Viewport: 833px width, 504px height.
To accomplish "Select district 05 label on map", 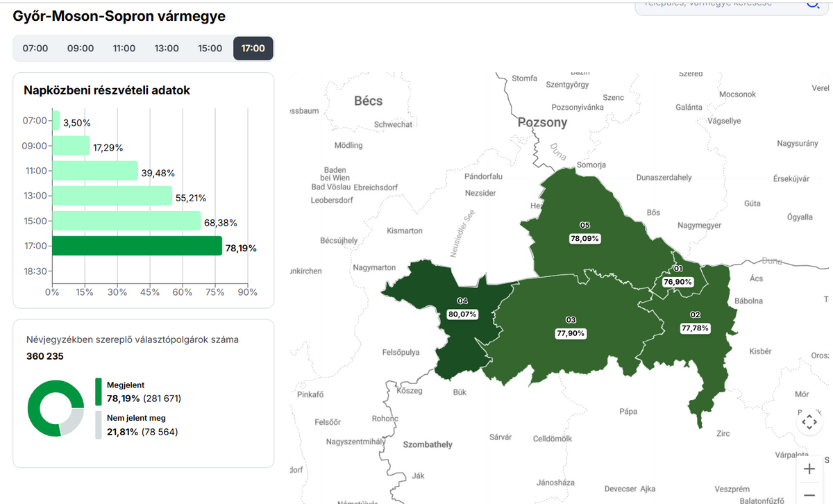I will pos(584,226).
